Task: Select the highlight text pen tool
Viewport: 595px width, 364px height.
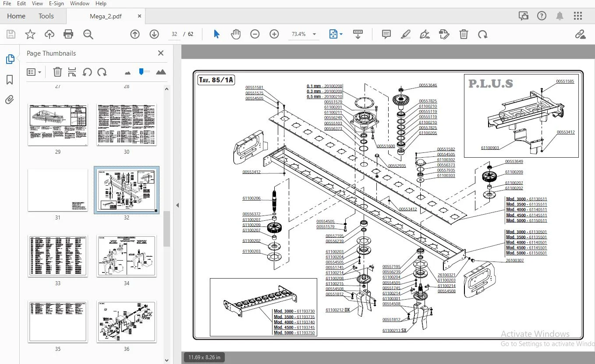Action: click(x=406, y=34)
